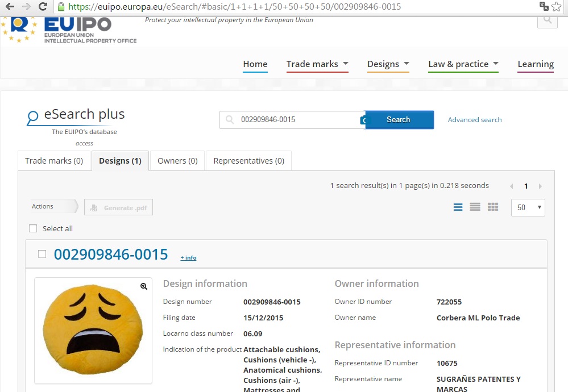Image resolution: width=568 pixels, height=392 pixels.
Task: Open the Home navigation item
Action: click(255, 64)
